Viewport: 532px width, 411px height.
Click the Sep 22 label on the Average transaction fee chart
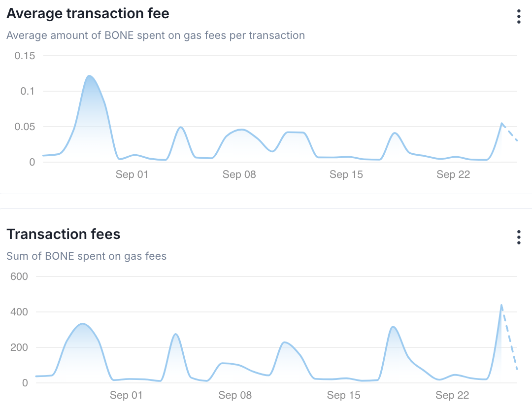453,174
